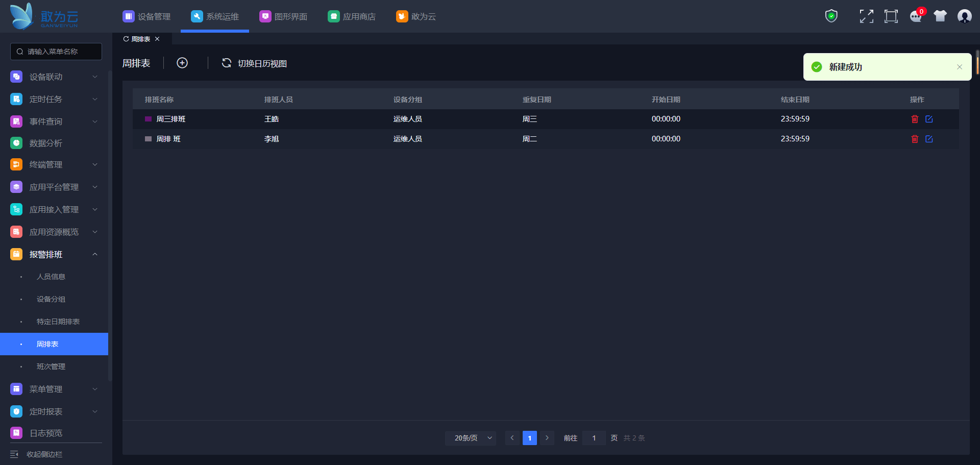Focus the menu name search field
Screen dimensions: 980x465
coord(56,52)
